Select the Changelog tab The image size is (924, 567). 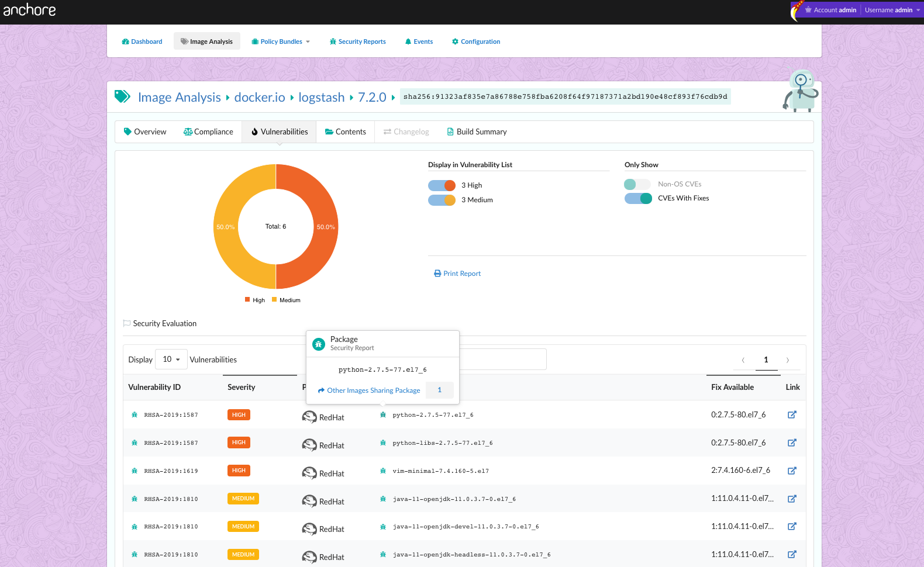406,132
